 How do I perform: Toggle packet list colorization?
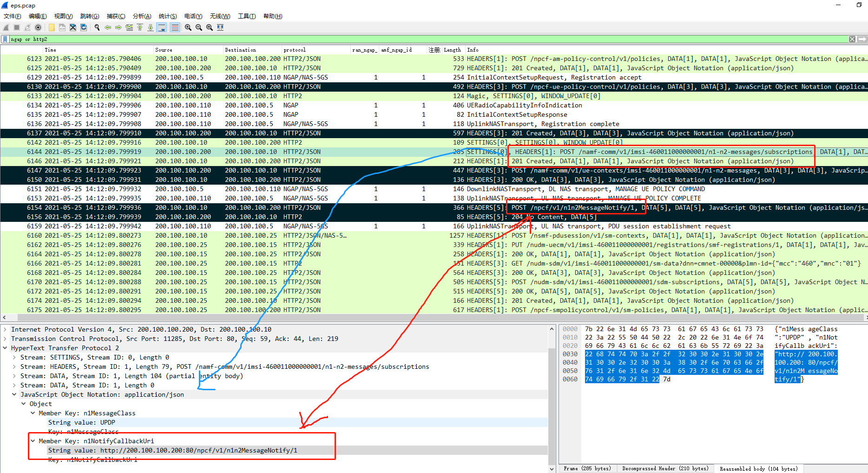175,27
